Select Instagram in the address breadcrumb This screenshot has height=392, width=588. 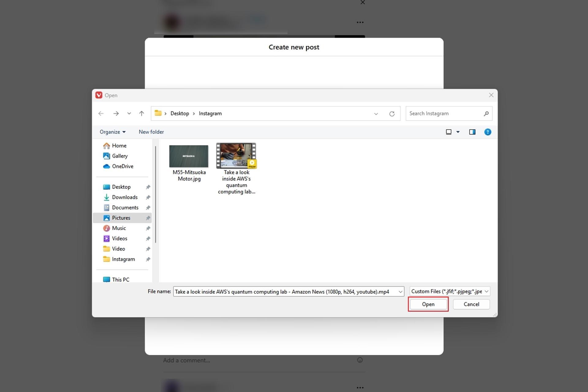click(x=210, y=113)
